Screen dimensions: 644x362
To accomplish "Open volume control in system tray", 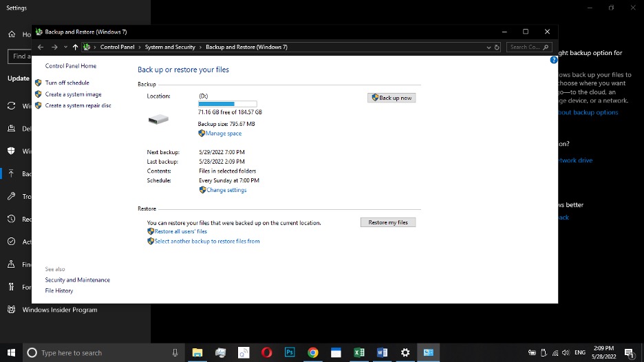I will 566,352.
